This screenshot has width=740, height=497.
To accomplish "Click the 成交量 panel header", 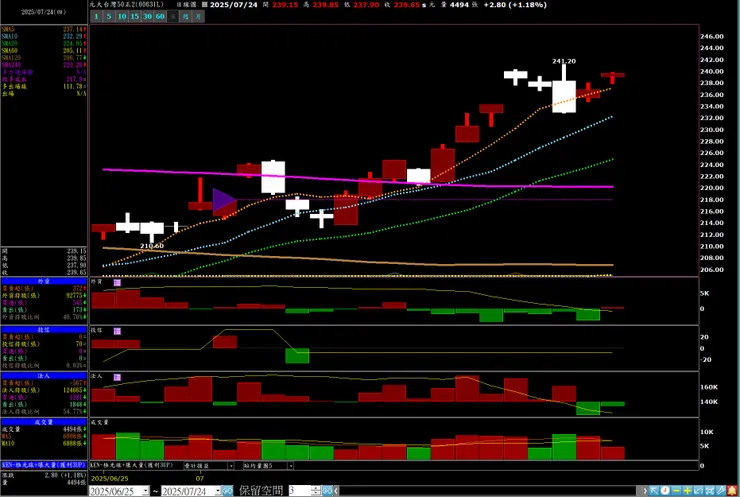I will [x=44, y=422].
